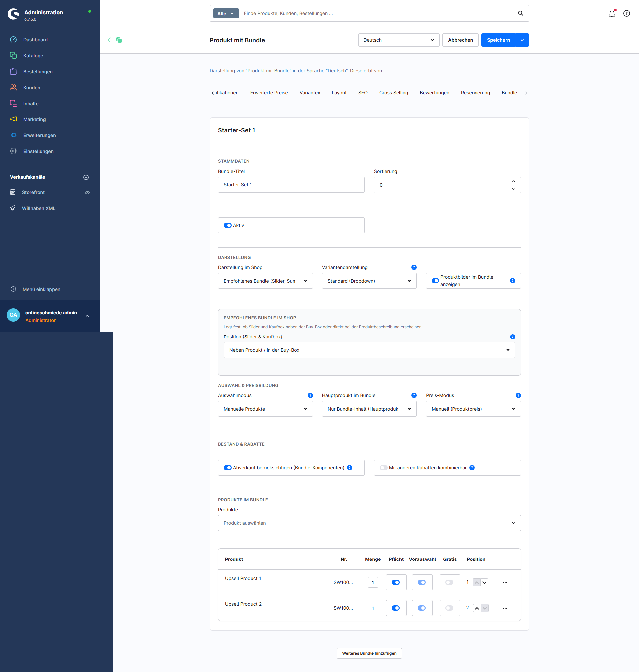639x672 pixels.
Task: Increase the Sortierung value
Action: coord(513,181)
